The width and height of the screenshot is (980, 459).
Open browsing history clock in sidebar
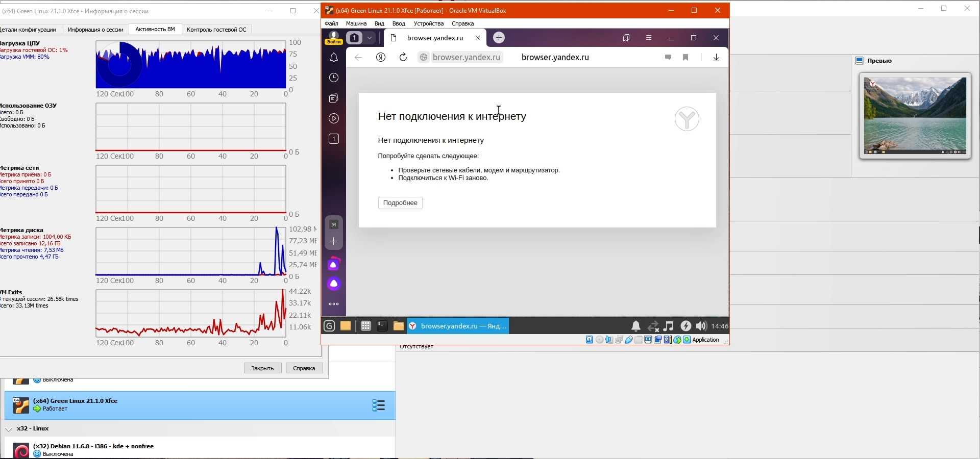(334, 78)
